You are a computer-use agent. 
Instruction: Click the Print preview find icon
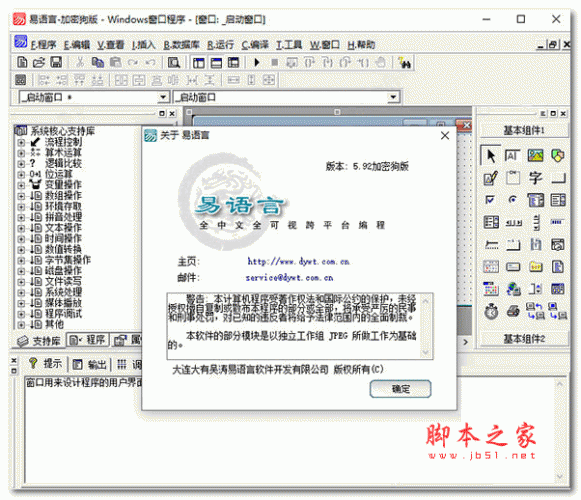click(174, 62)
